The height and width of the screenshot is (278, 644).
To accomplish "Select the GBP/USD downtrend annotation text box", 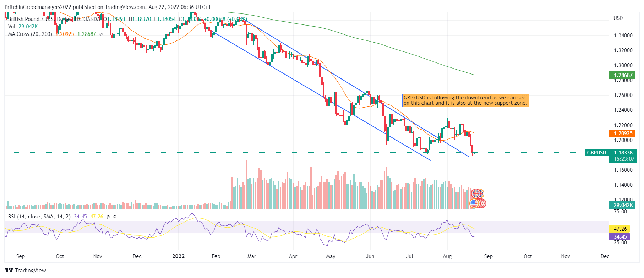I will pyautogui.click(x=465, y=100).
